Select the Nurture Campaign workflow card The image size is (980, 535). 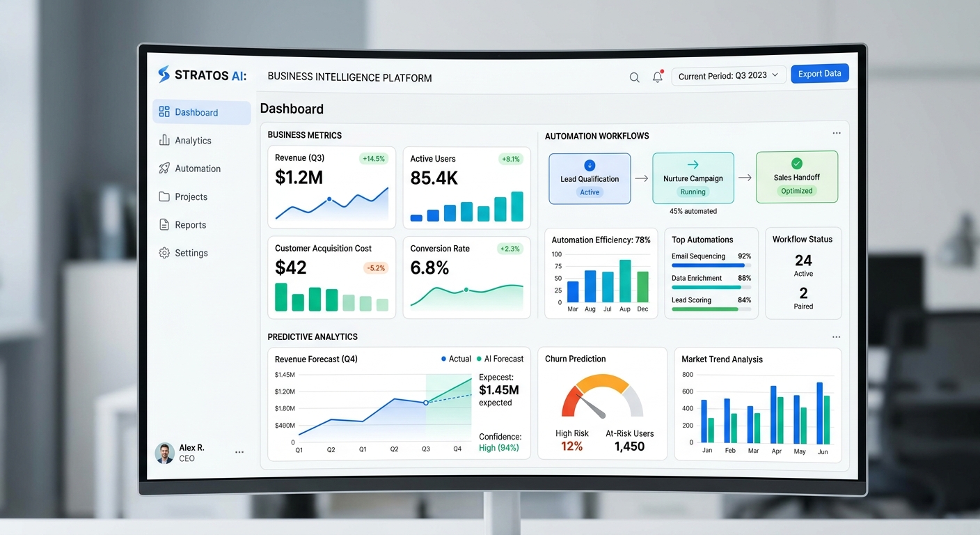pyautogui.click(x=693, y=178)
